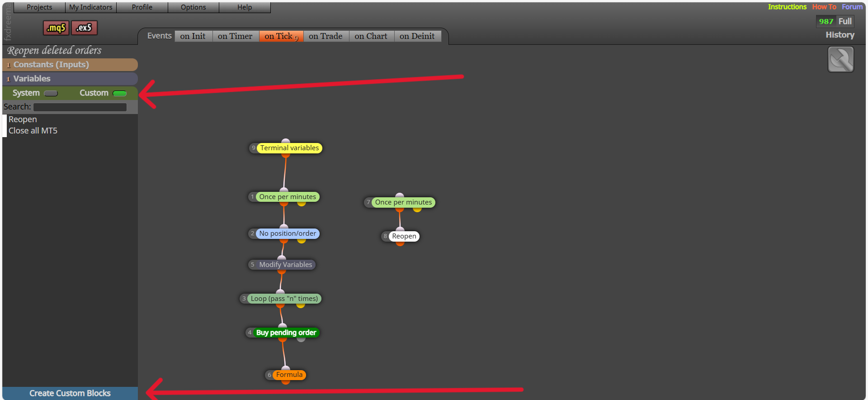Viewport: 868px width, 400px height.
Task: Click the 987 counter value
Action: (x=826, y=21)
